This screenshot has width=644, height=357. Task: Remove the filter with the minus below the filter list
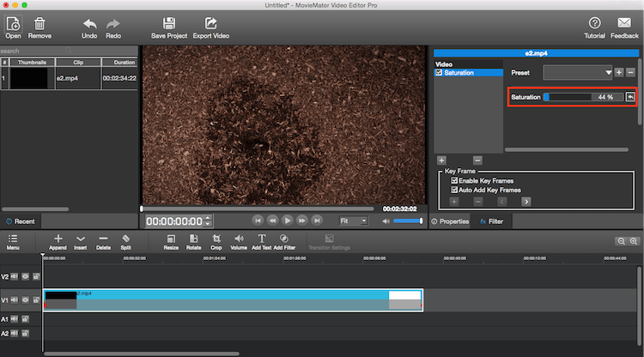pyautogui.click(x=477, y=160)
